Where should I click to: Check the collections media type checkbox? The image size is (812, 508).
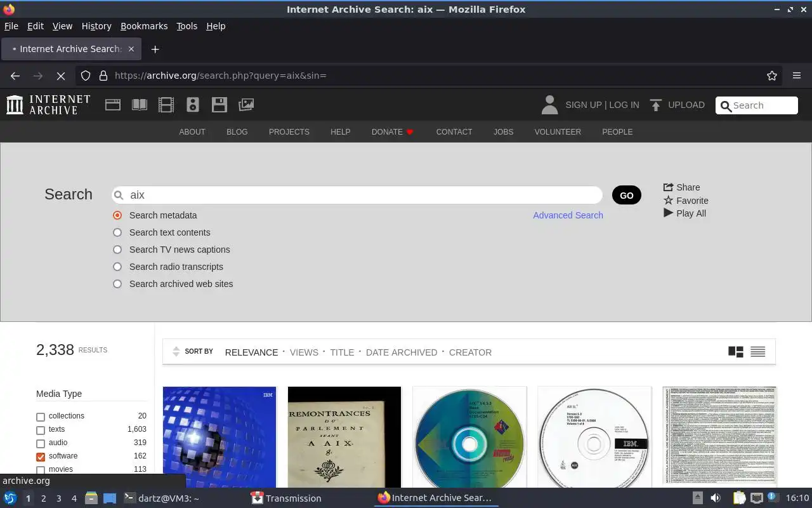coord(41,417)
